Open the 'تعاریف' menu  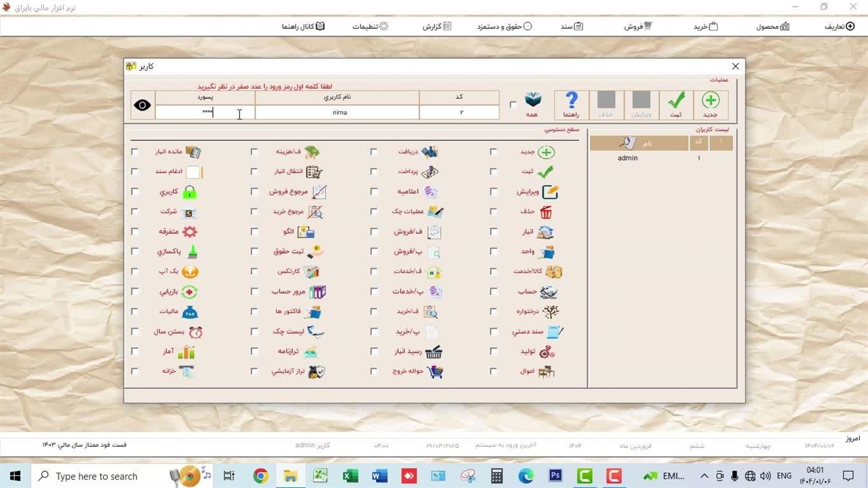pos(839,26)
